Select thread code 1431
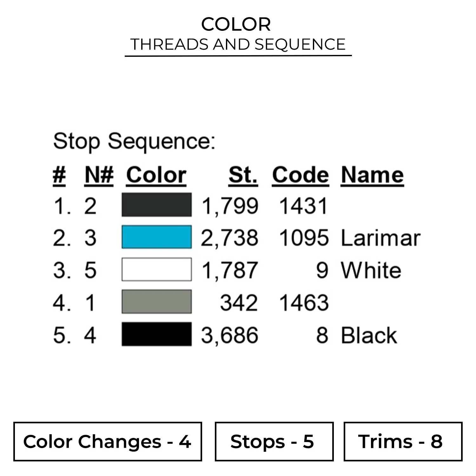This screenshot has width=476, height=476. [303, 206]
